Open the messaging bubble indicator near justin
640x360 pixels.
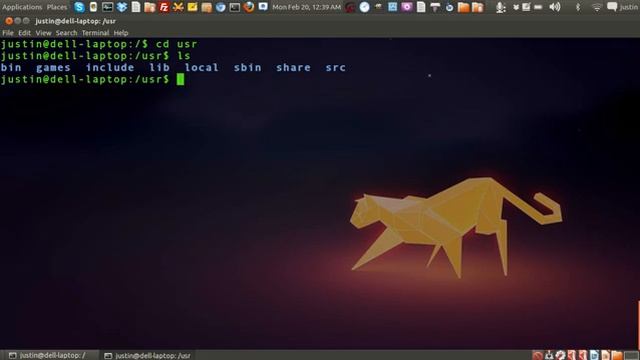(x=612, y=7)
